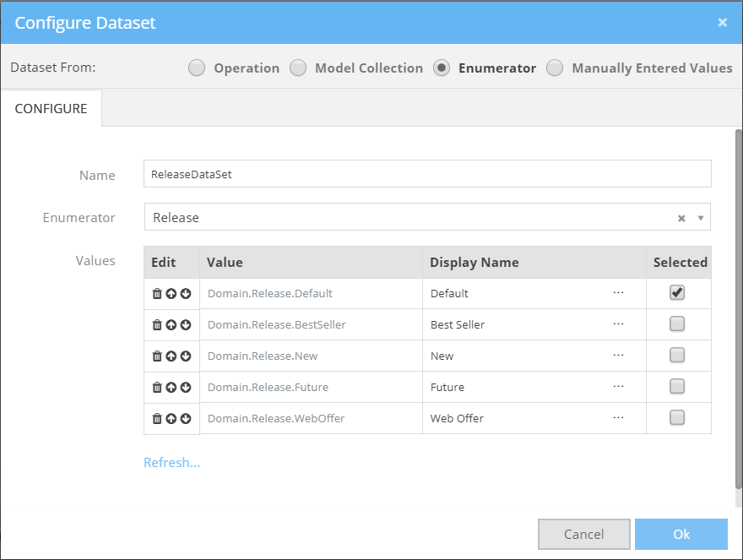Select the Operation radio button
This screenshot has height=560, width=743.
[197, 68]
